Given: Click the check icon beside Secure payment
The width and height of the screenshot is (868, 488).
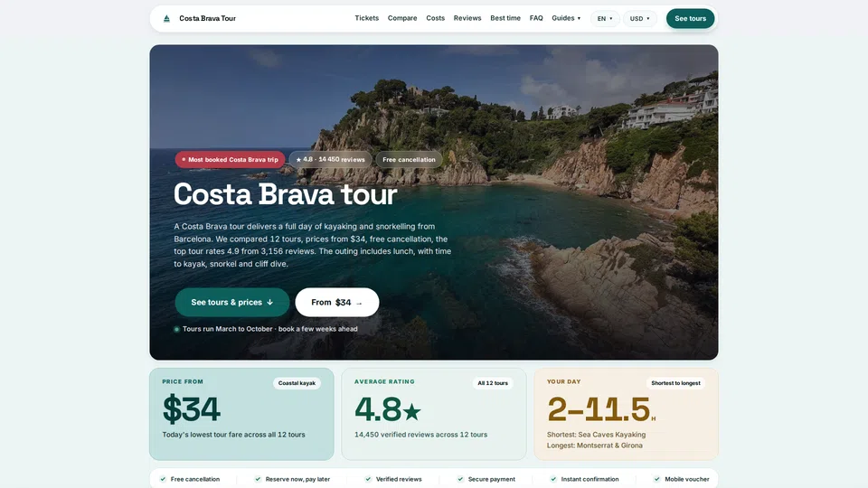Looking at the screenshot, I should (460, 479).
